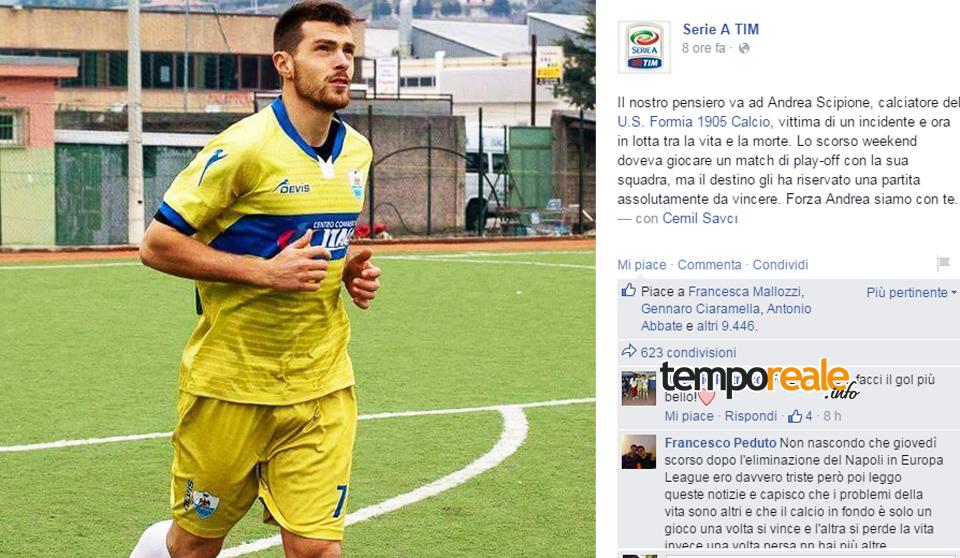Follow the U.S. Formia 1905 Calcio link

click(x=694, y=121)
